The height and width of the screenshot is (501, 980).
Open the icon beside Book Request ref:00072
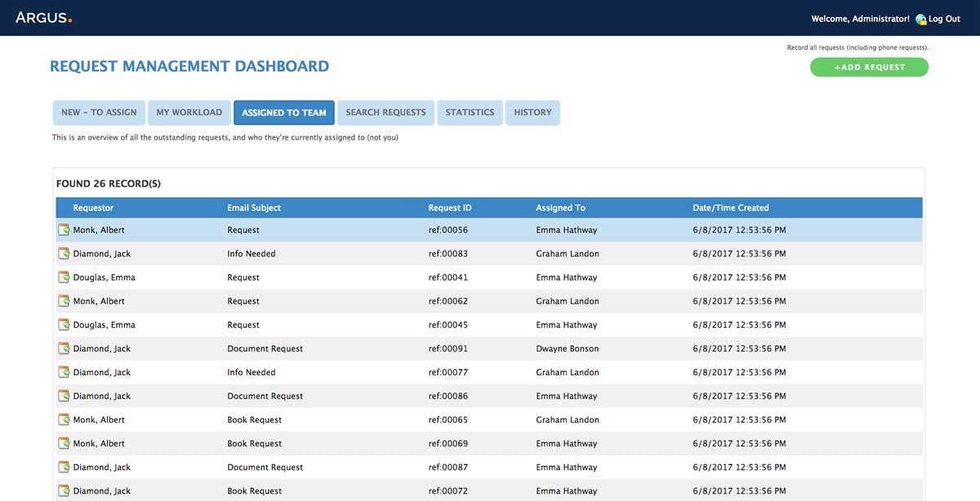coord(64,490)
